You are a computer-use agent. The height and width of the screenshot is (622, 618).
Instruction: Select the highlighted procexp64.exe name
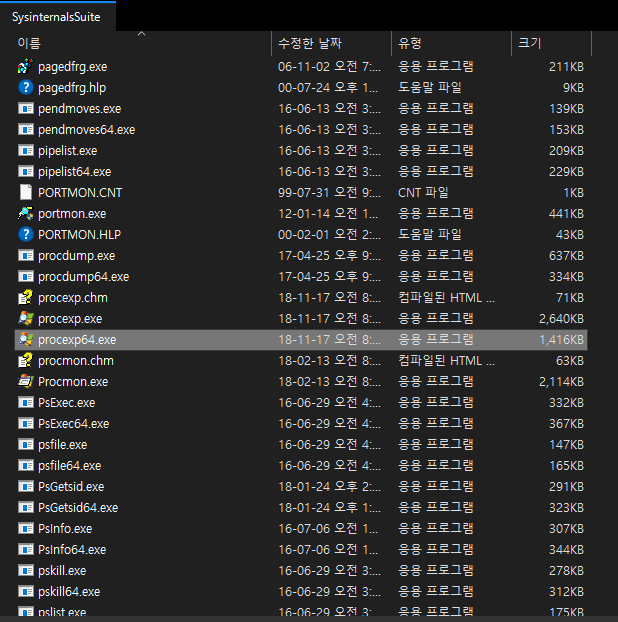pos(77,340)
